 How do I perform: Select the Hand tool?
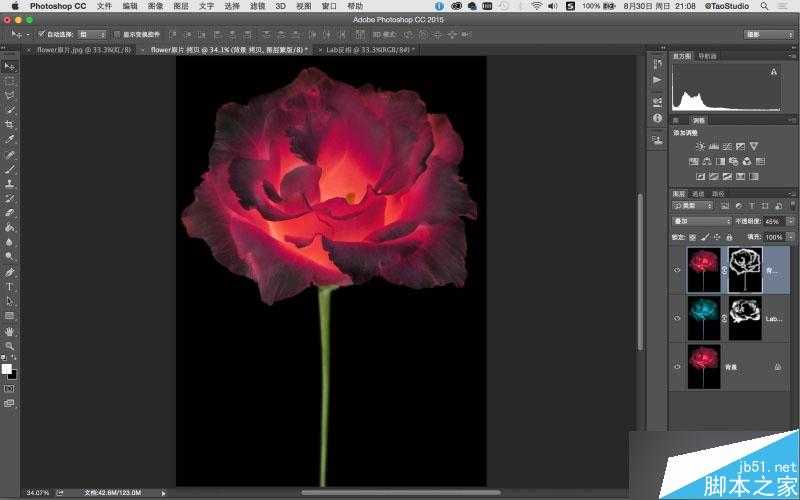point(10,330)
